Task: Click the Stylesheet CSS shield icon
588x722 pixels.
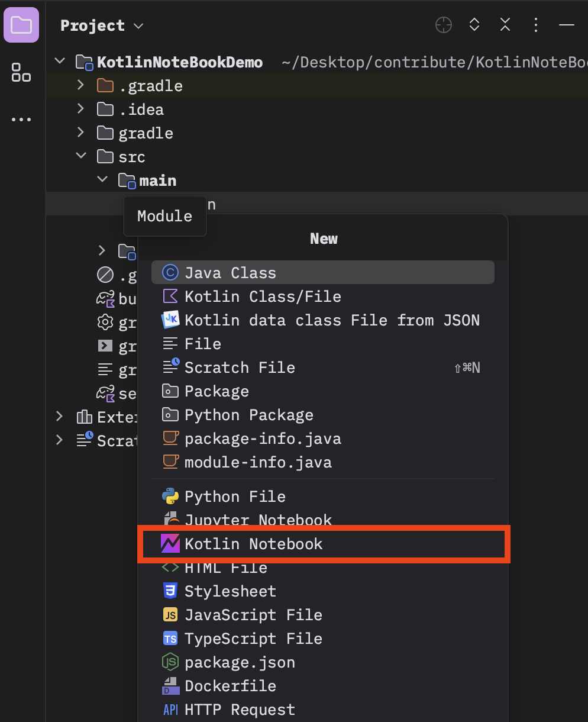Action: click(x=170, y=591)
